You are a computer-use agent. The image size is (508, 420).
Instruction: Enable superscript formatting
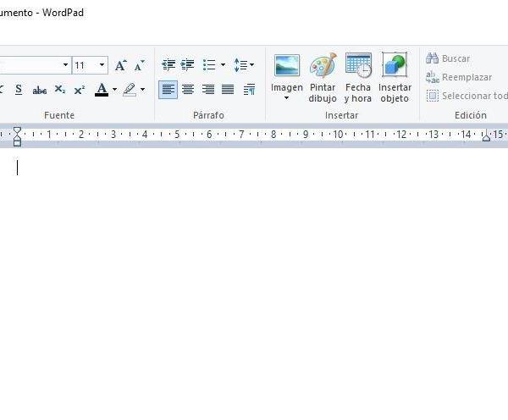point(79,90)
